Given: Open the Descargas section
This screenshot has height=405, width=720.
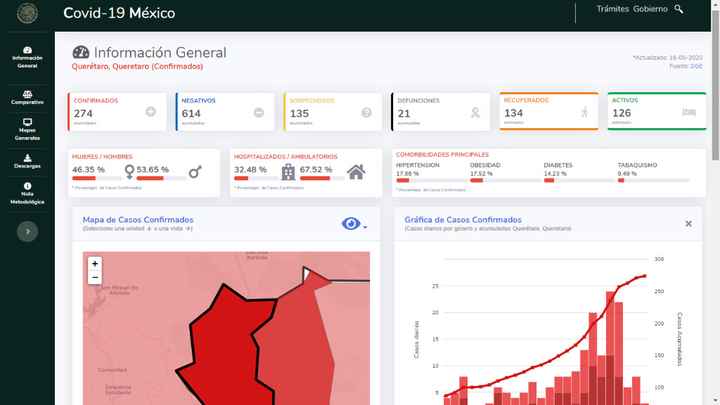Looking at the screenshot, I should (27, 161).
